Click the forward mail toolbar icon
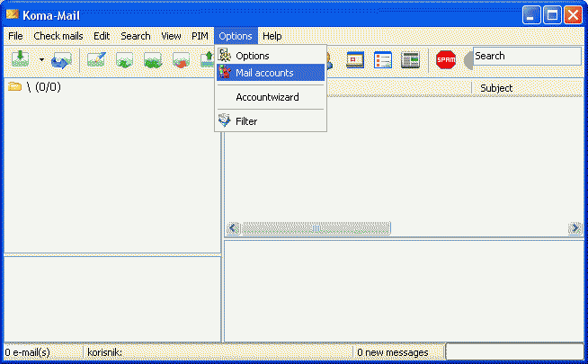 click(x=181, y=60)
